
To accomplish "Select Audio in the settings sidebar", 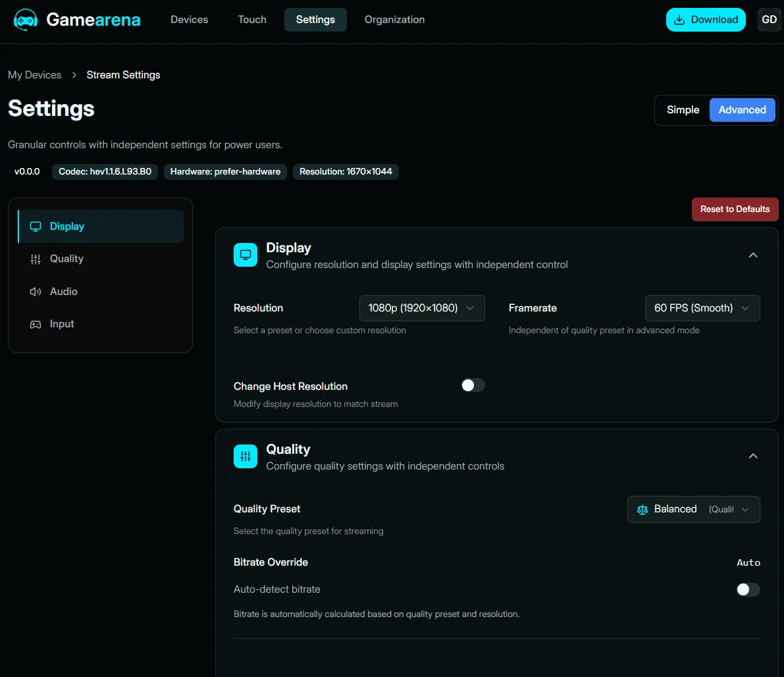I will [x=101, y=292].
